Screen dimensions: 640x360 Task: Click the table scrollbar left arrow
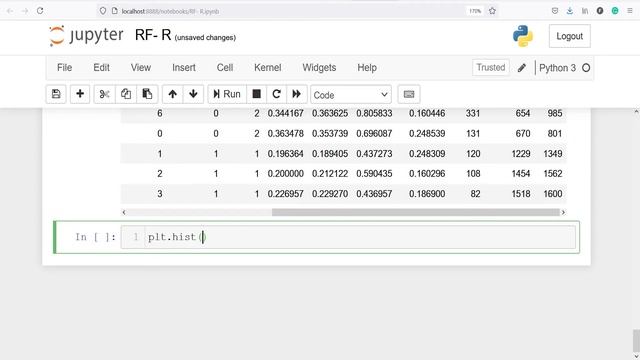124,212
